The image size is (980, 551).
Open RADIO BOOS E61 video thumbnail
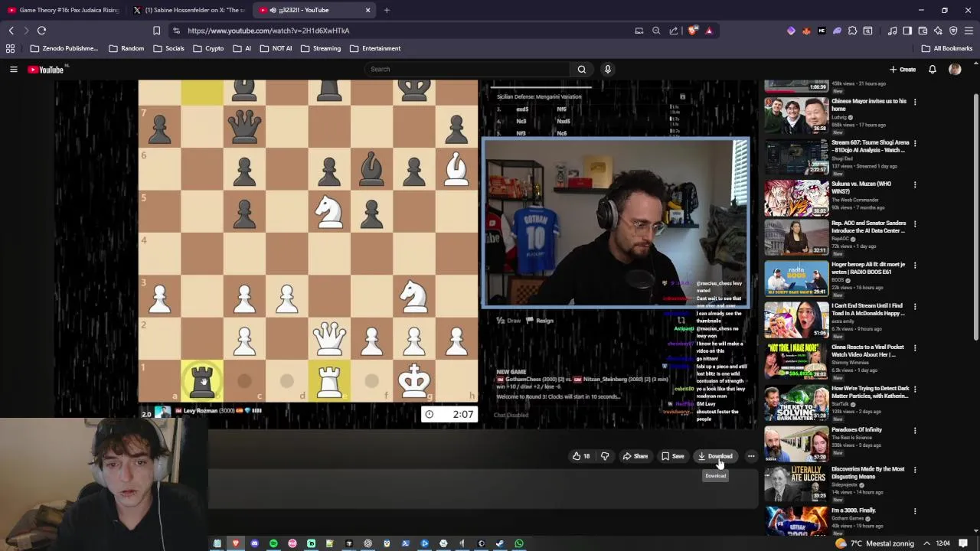pyautogui.click(x=796, y=279)
